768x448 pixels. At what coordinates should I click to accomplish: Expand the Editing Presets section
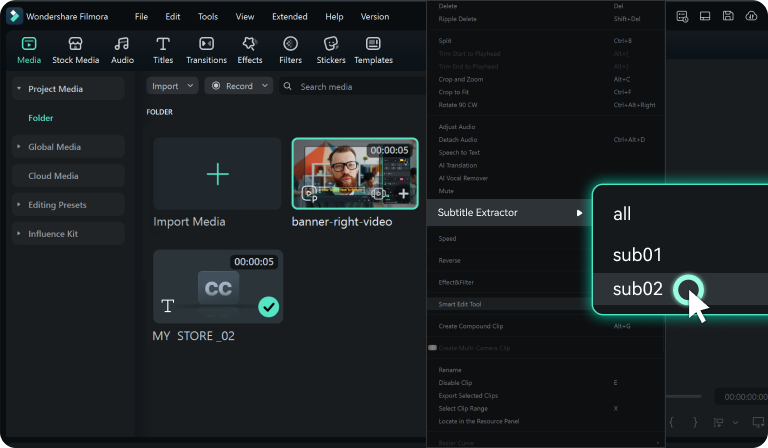[x=19, y=204]
